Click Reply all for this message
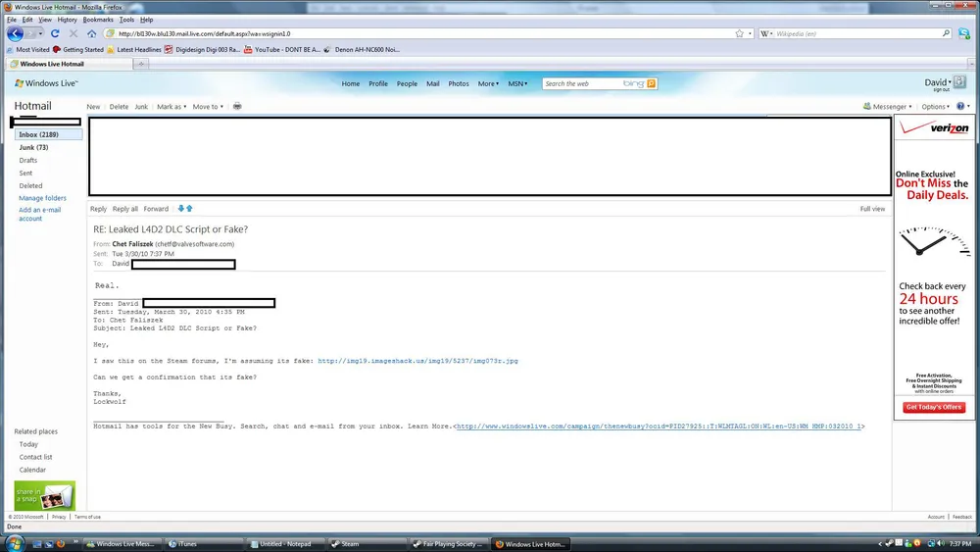Viewport: 980px width, 552px height. [x=124, y=209]
